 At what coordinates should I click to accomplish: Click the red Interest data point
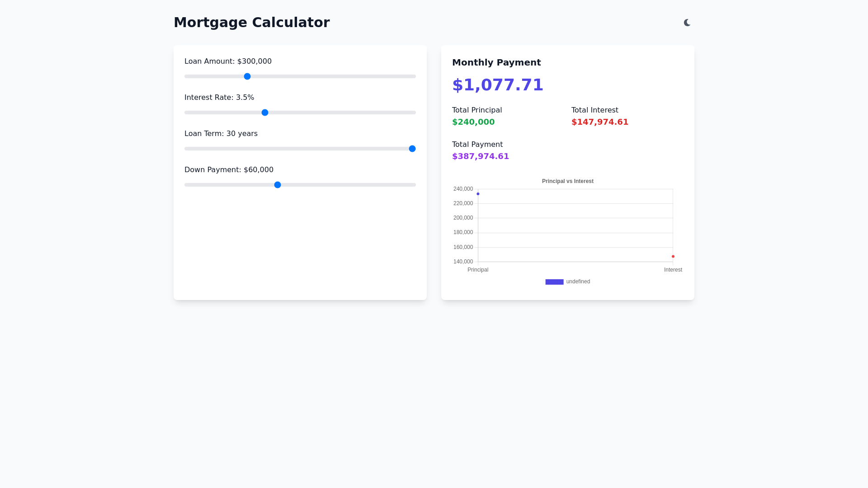(673, 257)
